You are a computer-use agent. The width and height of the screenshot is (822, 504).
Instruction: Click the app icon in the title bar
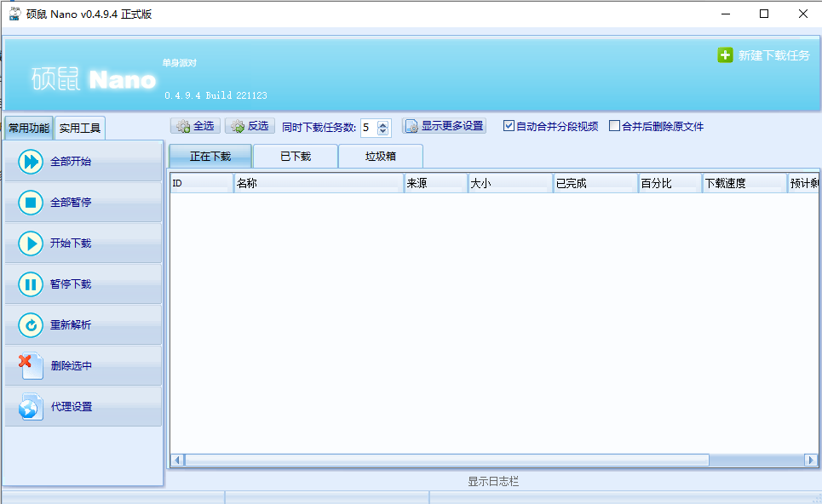tap(14, 14)
